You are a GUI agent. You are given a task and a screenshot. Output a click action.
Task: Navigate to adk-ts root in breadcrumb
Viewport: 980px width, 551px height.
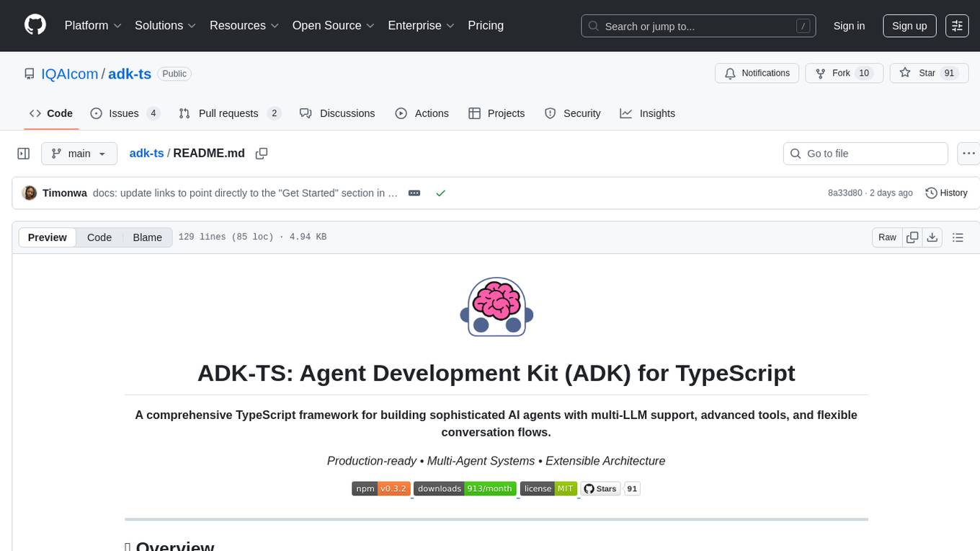(x=147, y=153)
